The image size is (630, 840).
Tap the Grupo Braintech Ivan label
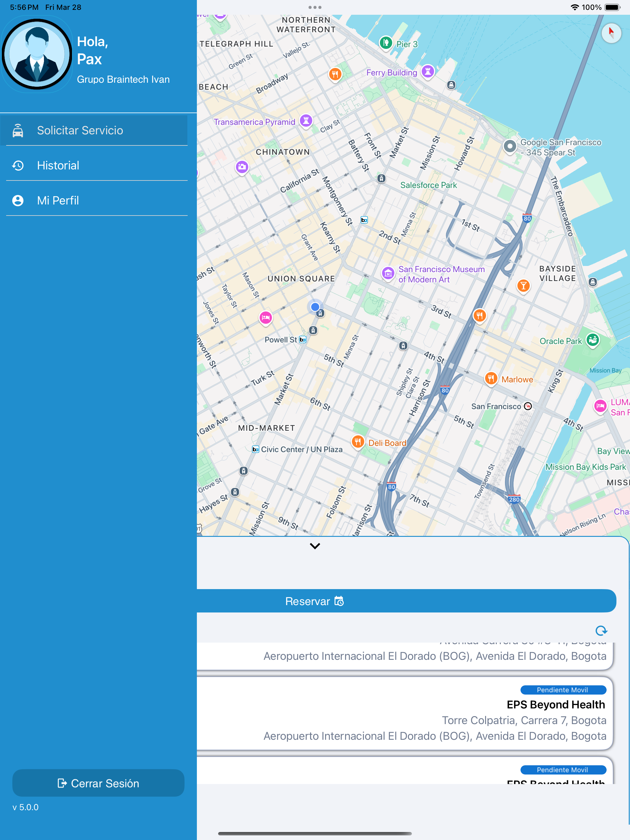click(123, 79)
